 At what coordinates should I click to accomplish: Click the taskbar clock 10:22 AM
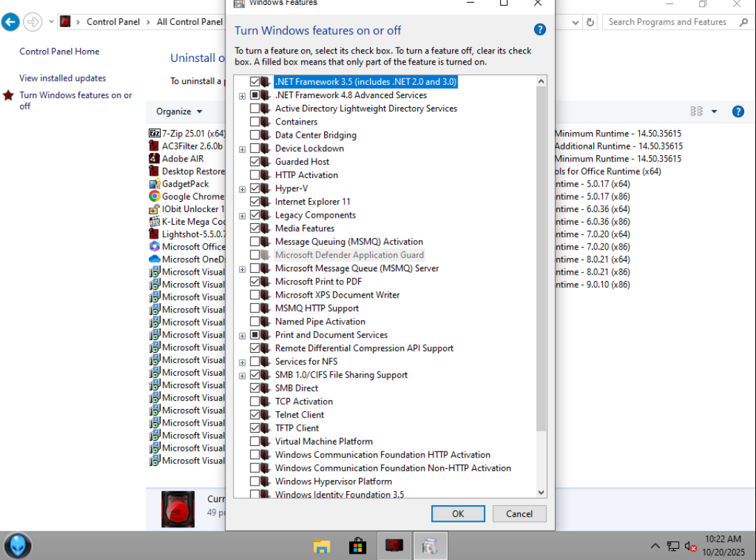[723, 538]
